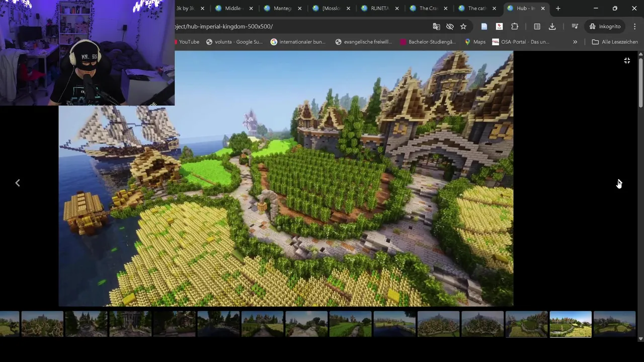Viewport: 644px width, 362px height.
Task: Close the active 'Hub - In' tab
Action: [x=543, y=8]
